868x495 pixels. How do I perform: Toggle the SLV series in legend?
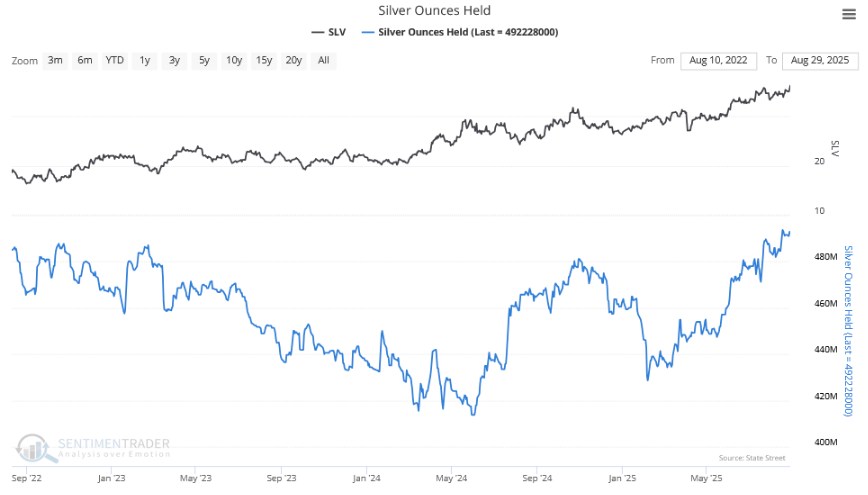coord(329,32)
